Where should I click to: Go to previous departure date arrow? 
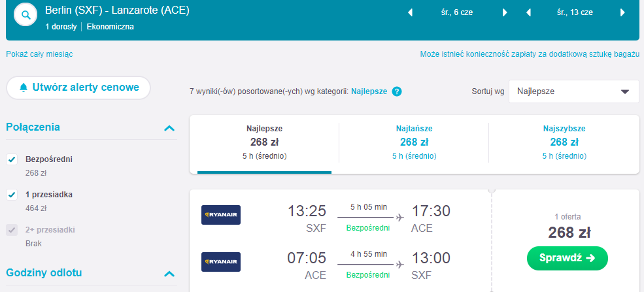[x=410, y=12]
